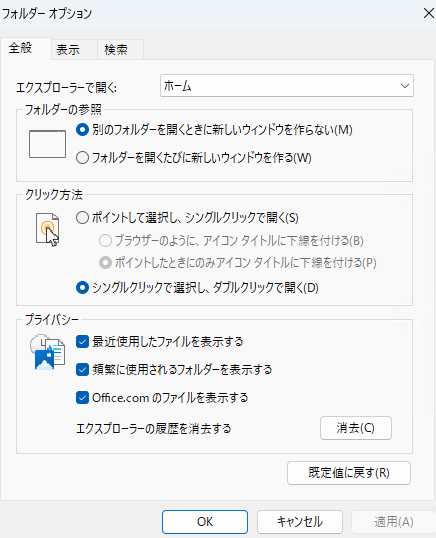Confirm with the OK button
Viewport: 436px width, 538px height.
point(205,522)
